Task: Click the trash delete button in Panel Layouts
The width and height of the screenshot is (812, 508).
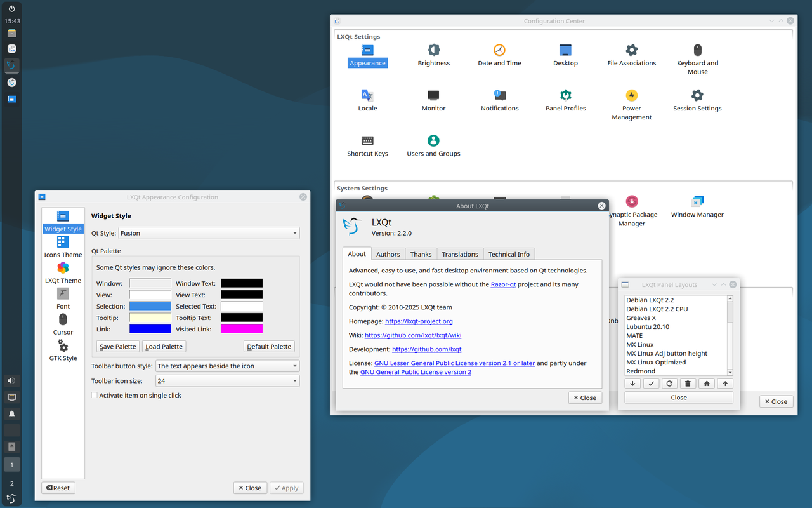Action: 688,384
